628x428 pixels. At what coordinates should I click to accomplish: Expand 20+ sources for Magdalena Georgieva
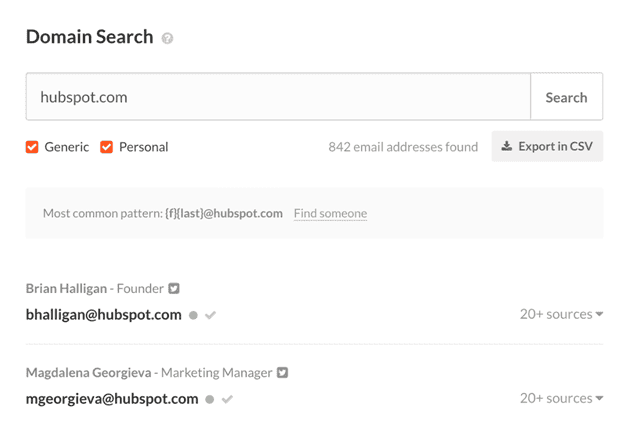[x=562, y=398]
